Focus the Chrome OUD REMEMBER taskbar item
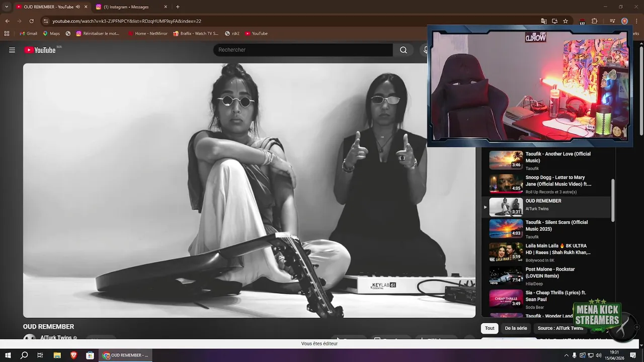Viewport: 644px width, 362px height. 126,355
